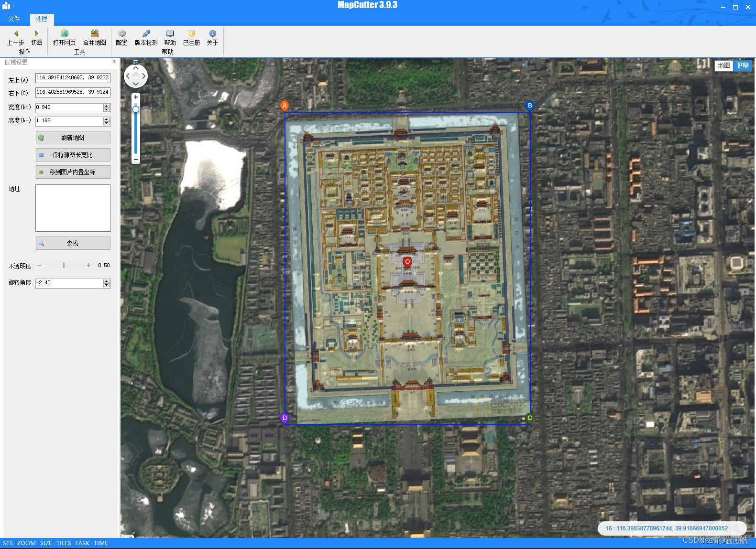
Task: Open the 关于 about info
Action: (x=213, y=33)
